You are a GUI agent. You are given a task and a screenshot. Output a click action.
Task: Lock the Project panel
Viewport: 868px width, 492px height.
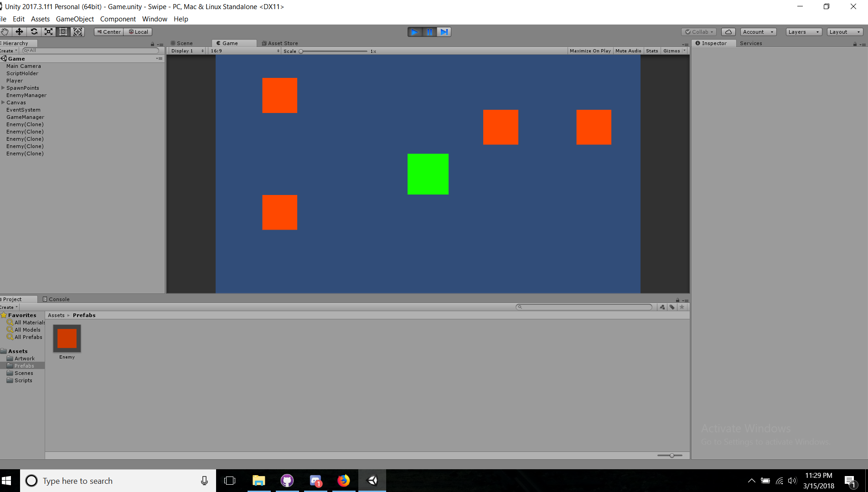click(677, 300)
